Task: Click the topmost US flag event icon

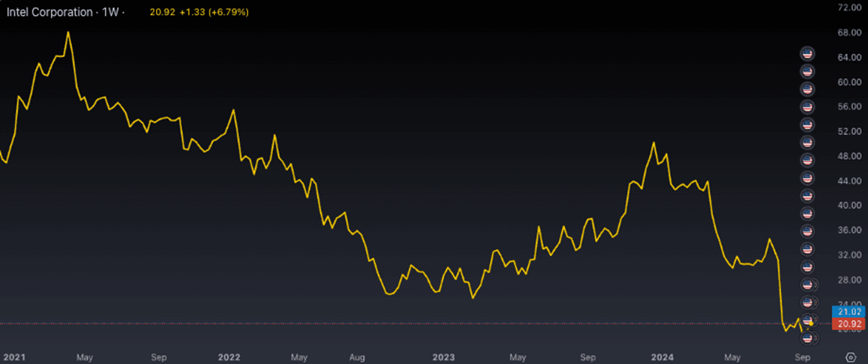Action: pyautogui.click(x=807, y=53)
